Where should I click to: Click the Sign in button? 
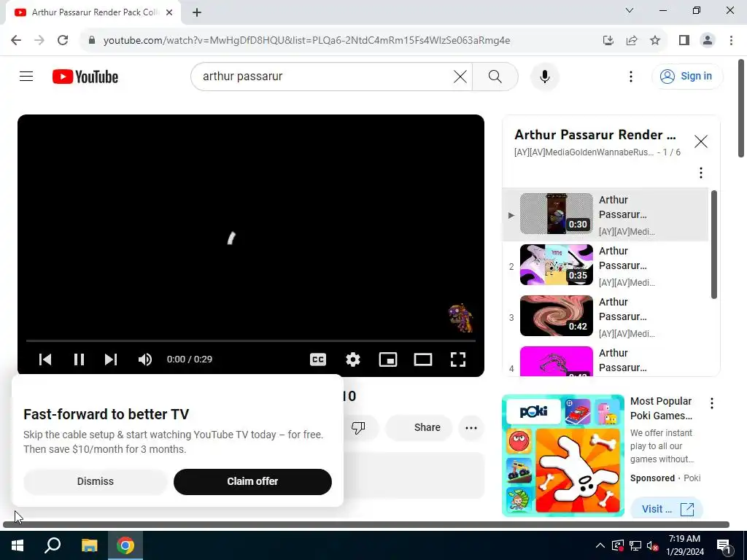(x=687, y=76)
